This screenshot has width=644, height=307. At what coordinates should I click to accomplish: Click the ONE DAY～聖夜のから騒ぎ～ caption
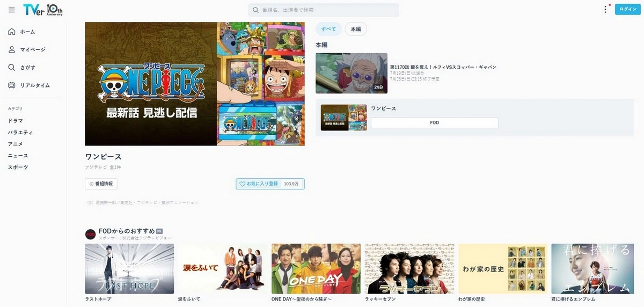coord(302,299)
